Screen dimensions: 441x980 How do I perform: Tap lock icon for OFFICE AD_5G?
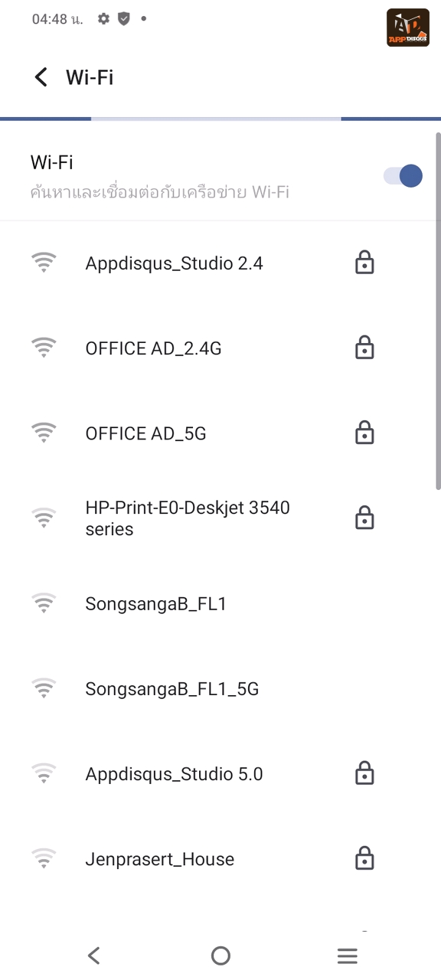click(x=364, y=433)
